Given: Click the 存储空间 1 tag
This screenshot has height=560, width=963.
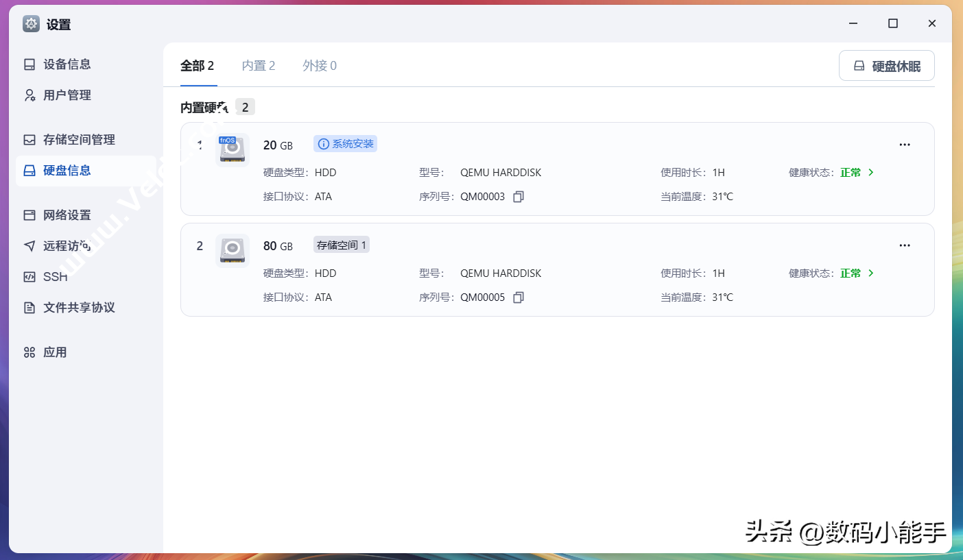Looking at the screenshot, I should click(342, 245).
